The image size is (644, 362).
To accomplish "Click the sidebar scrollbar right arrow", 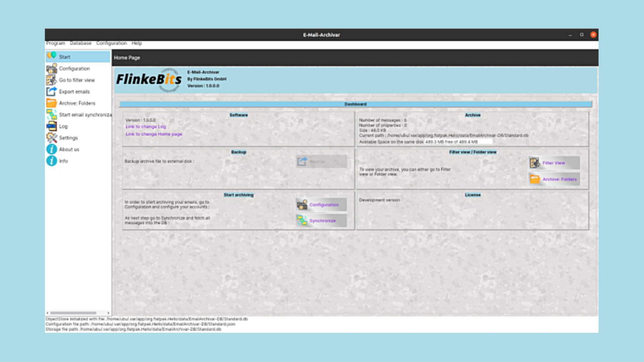I will click(x=108, y=313).
